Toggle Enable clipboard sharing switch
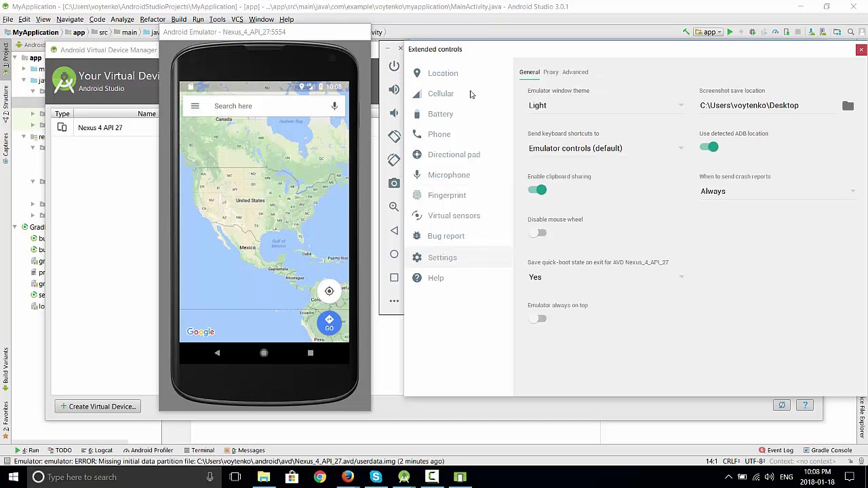Image resolution: width=868 pixels, height=488 pixels. [537, 190]
